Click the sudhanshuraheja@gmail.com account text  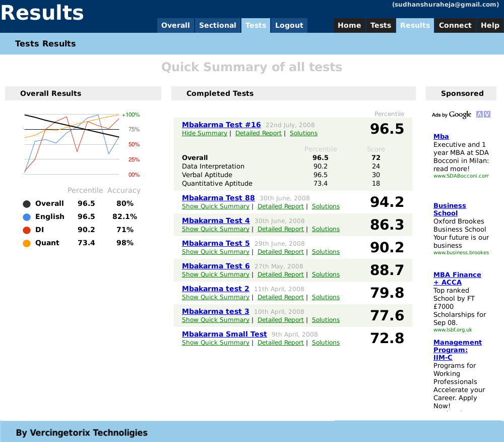pyautogui.click(x=445, y=5)
